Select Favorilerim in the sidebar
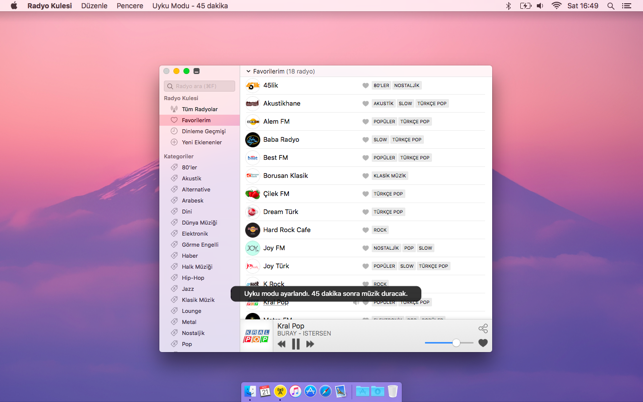The height and width of the screenshot is (402, 643). click(199, 120)
